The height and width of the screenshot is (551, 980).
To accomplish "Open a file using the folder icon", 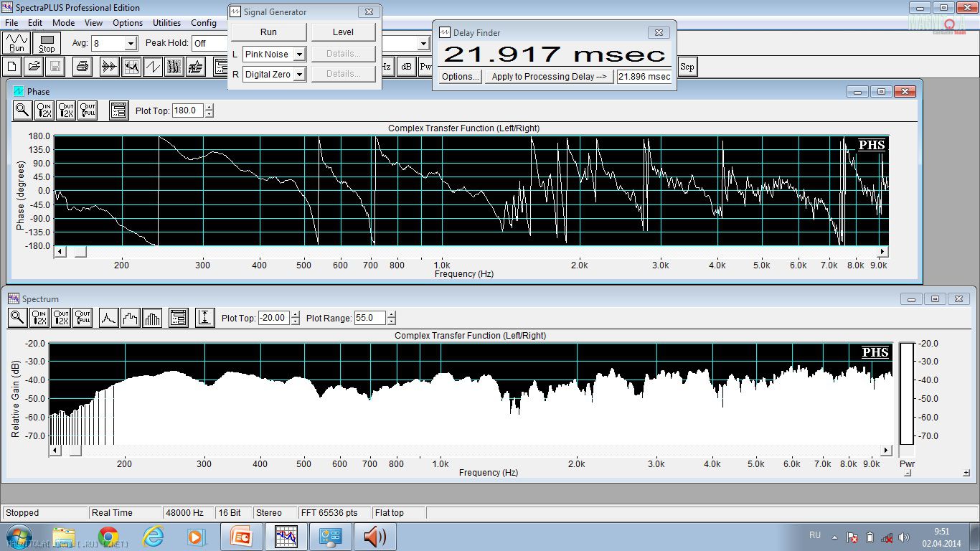I will (x=33, y=67).
